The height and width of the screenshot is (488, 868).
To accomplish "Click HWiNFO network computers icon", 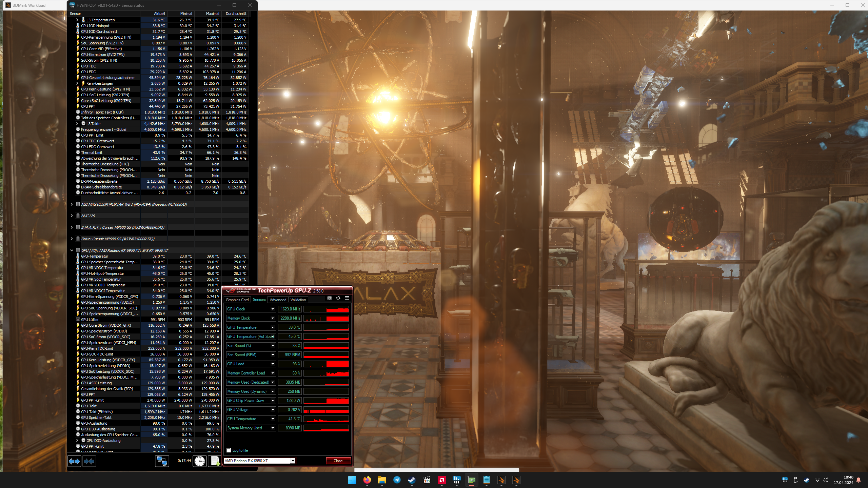I will pos(162,461).
